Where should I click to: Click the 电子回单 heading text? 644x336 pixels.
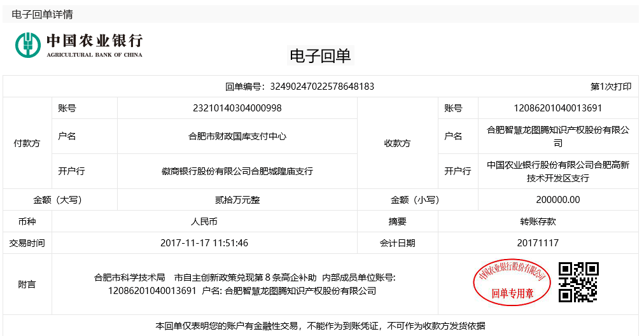[320, 56]
